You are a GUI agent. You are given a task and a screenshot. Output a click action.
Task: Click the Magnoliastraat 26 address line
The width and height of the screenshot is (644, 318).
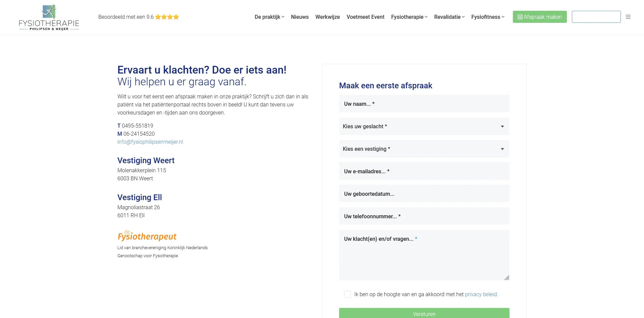pyautogui.click(x=139, y=207)
